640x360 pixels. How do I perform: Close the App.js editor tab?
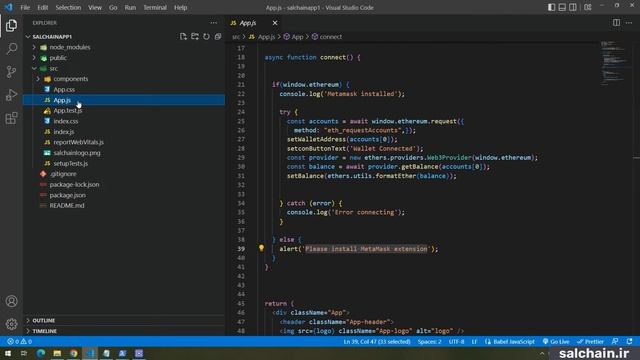click(275, 23)
